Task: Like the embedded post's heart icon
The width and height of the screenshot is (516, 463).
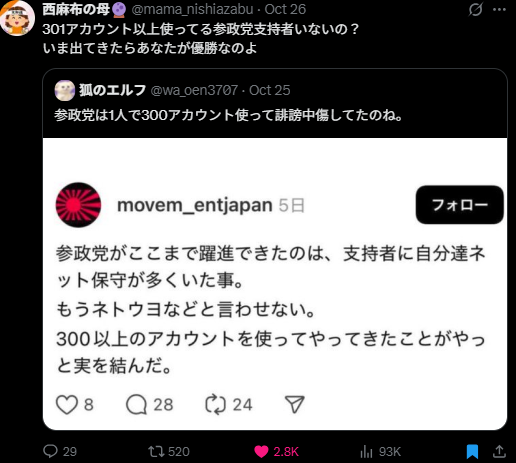Action: 67,405
